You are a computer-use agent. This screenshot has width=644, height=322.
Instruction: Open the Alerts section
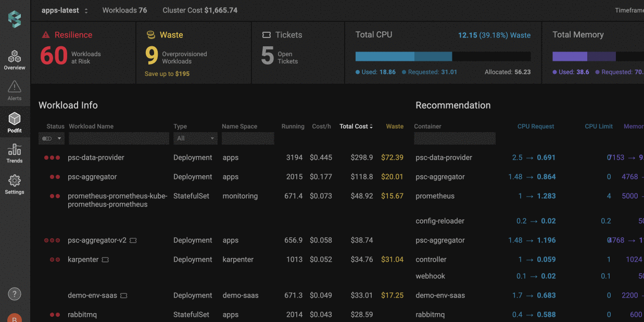tap(15, 91)
